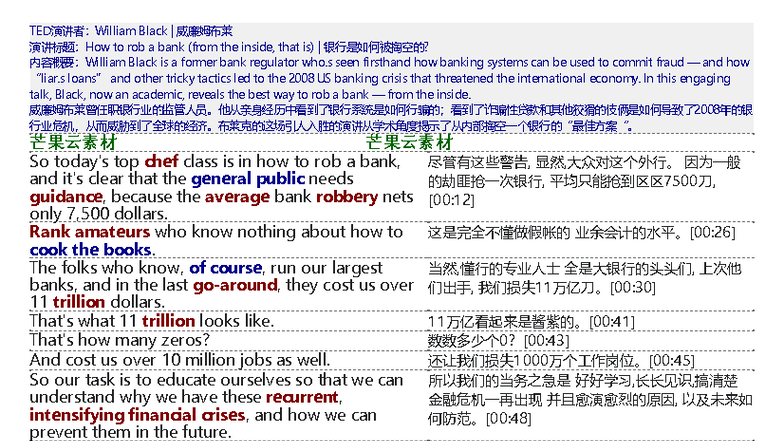
Task: Click the [00:12] timestamp
Action: click(451, 201)
